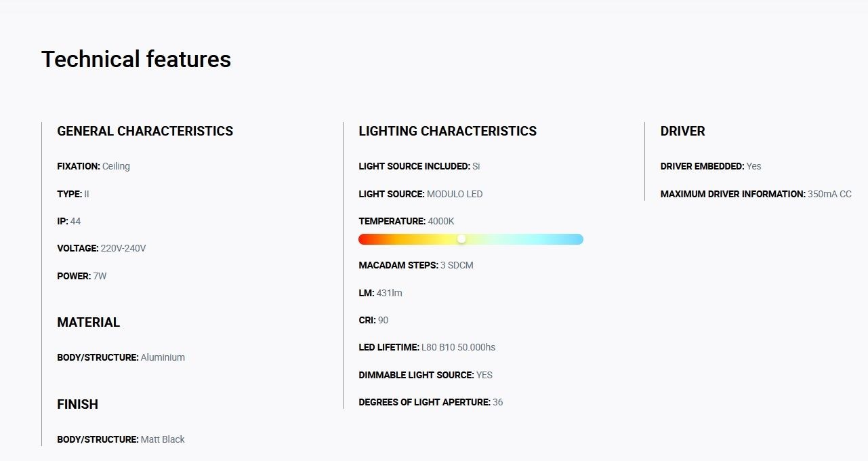868x461 pixels.
Task: Click the Material section heading
Action: point(89,323)
